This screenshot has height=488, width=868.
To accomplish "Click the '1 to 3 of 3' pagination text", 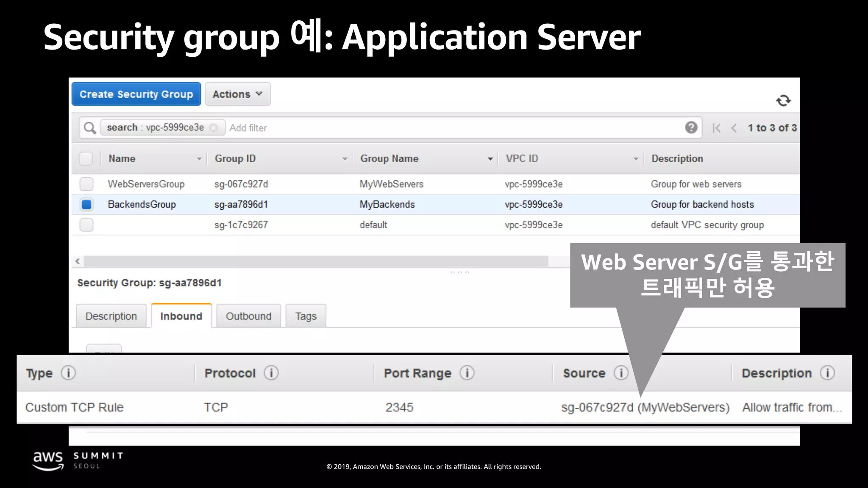I will point(772,128).
